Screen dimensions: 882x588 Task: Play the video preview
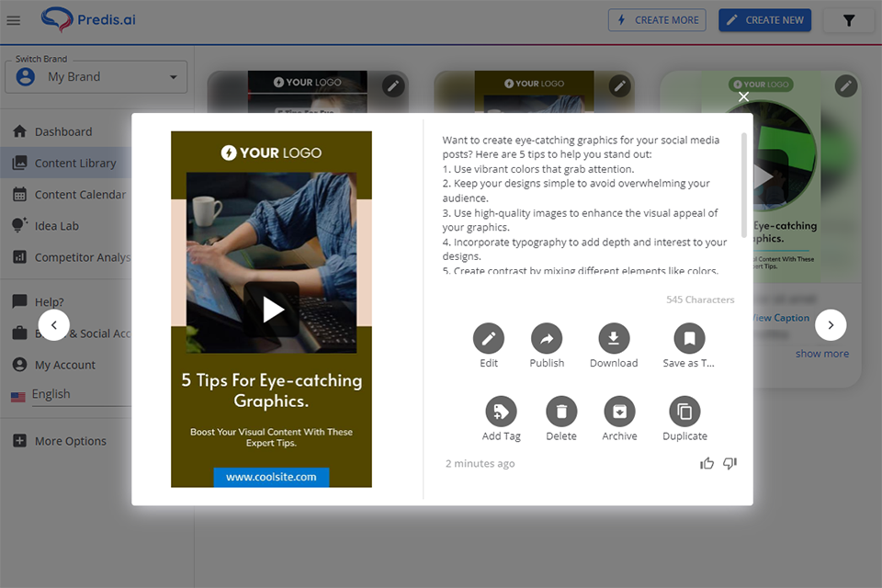coord(272,310)
